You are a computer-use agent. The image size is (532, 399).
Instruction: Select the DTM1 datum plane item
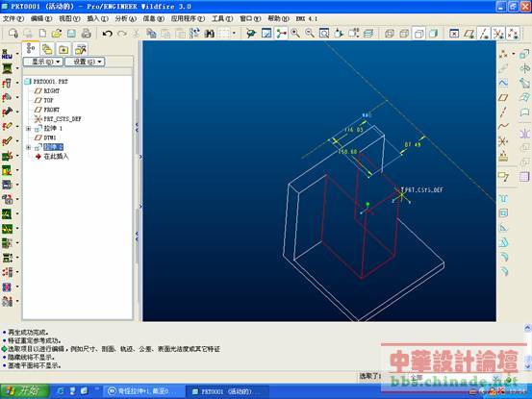50,137
